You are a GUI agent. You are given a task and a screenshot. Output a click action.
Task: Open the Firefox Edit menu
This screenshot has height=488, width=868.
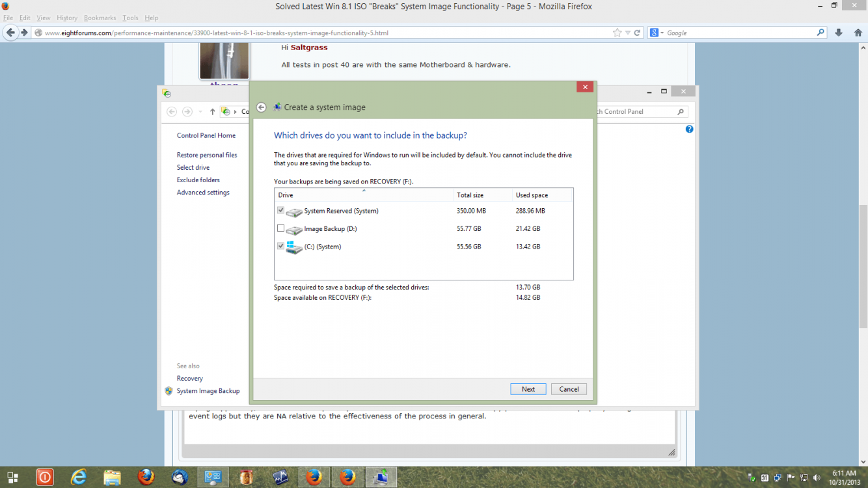point(25,18)
